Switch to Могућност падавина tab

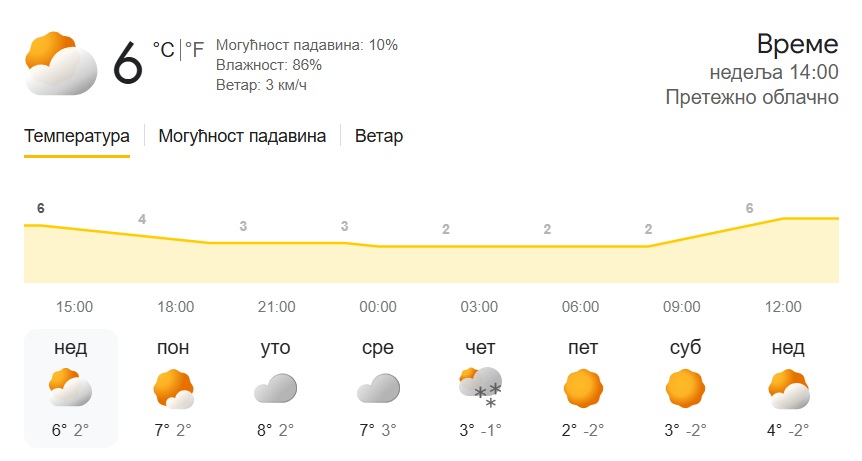242,136
